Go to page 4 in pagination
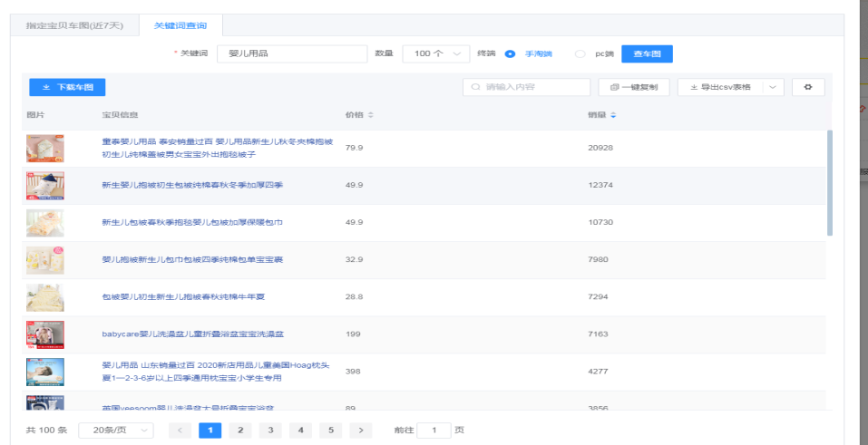The height and width of the screenshot is (445, 868). [300, 430]
